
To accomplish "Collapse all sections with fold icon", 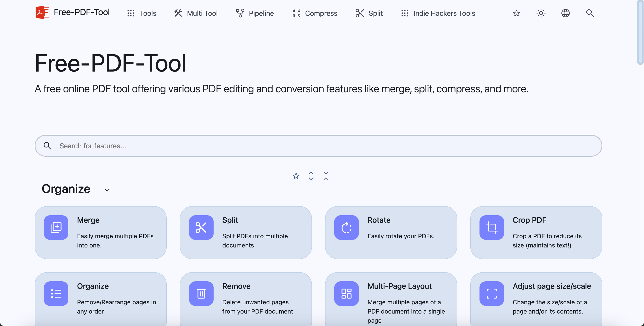I will click(x=326, y=176).
